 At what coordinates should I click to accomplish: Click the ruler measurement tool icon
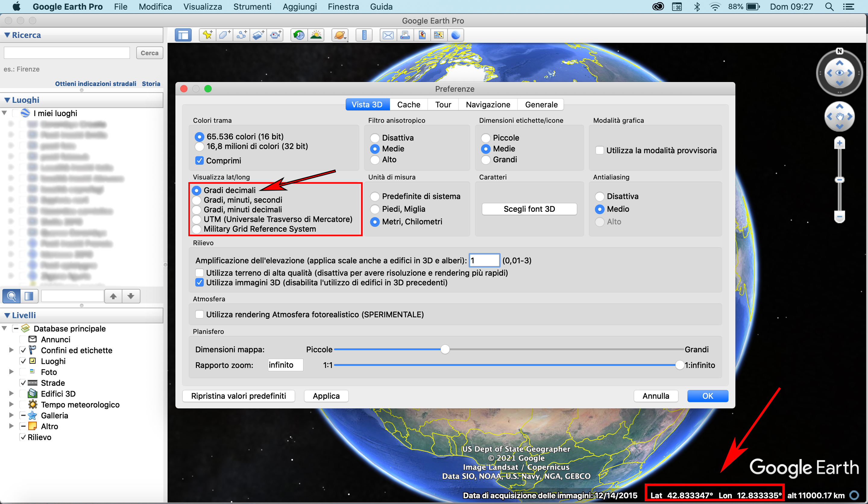(x=364, y=35)
